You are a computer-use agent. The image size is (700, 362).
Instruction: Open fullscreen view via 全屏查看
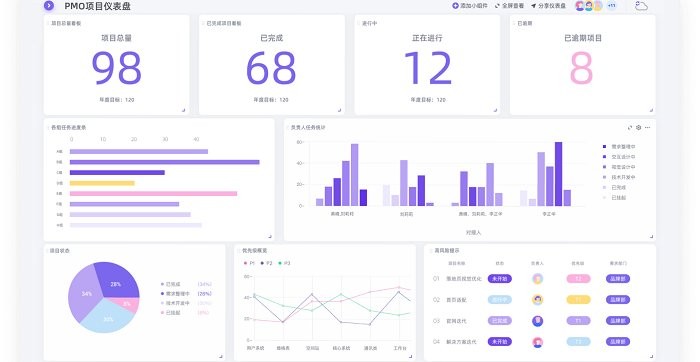point(509,6)
